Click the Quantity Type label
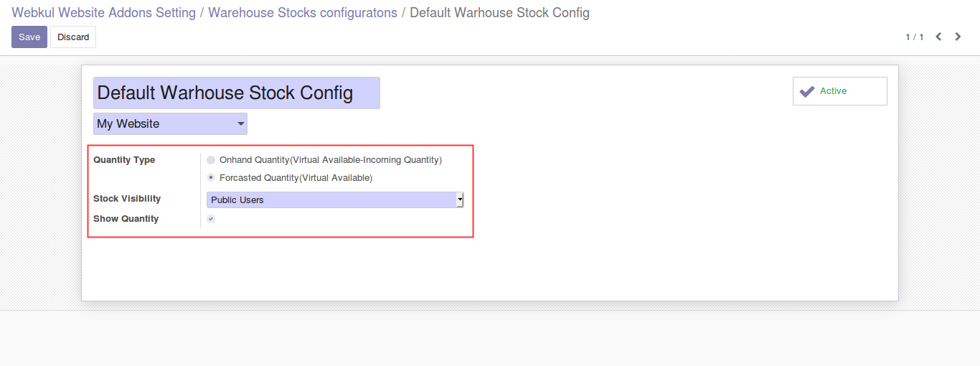The image size is (980, 366). click(x=124, y=160)
